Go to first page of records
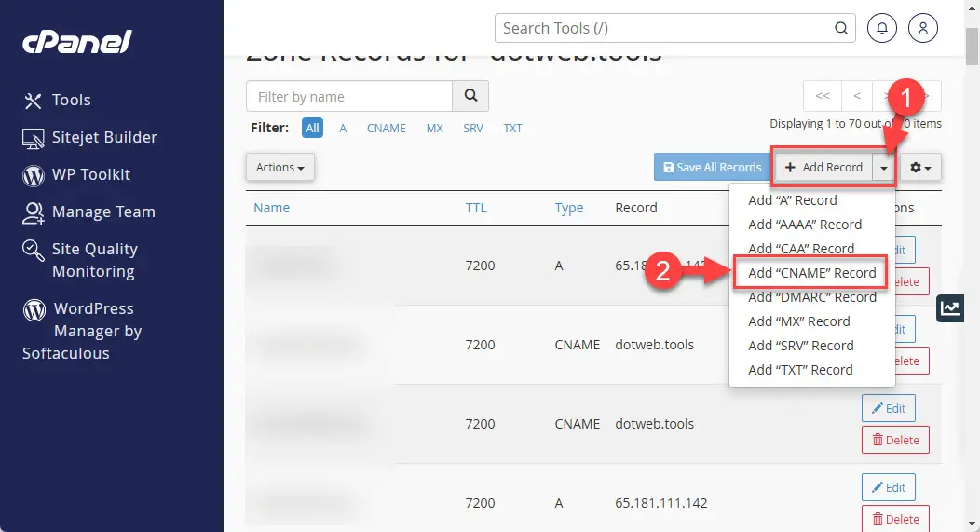Viewport: 980px width, 532px height. click(x=823, y=96)
